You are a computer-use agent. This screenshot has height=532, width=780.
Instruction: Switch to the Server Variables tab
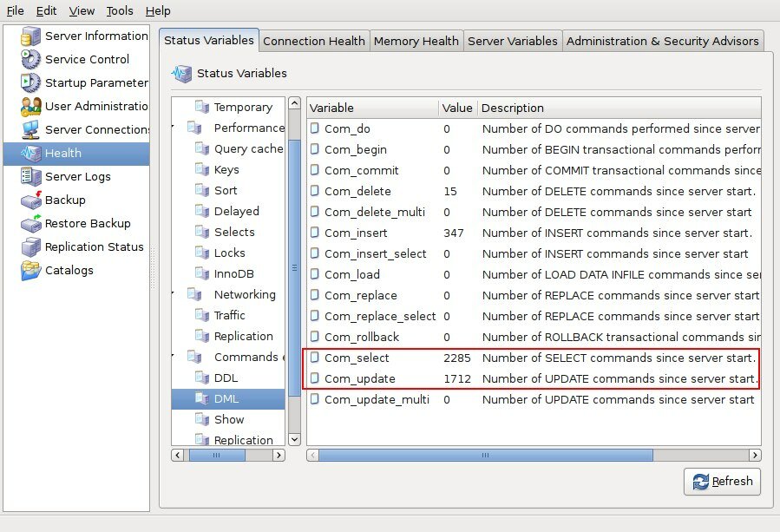[513, 41]
